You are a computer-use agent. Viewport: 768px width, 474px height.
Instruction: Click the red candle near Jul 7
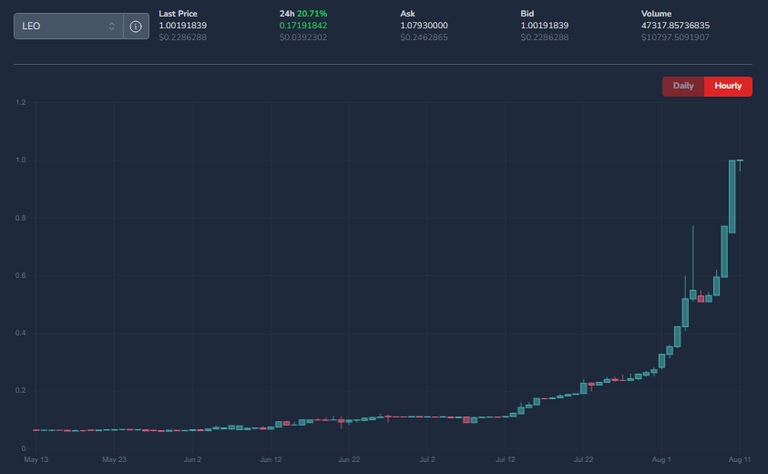[x=466, y=420]
